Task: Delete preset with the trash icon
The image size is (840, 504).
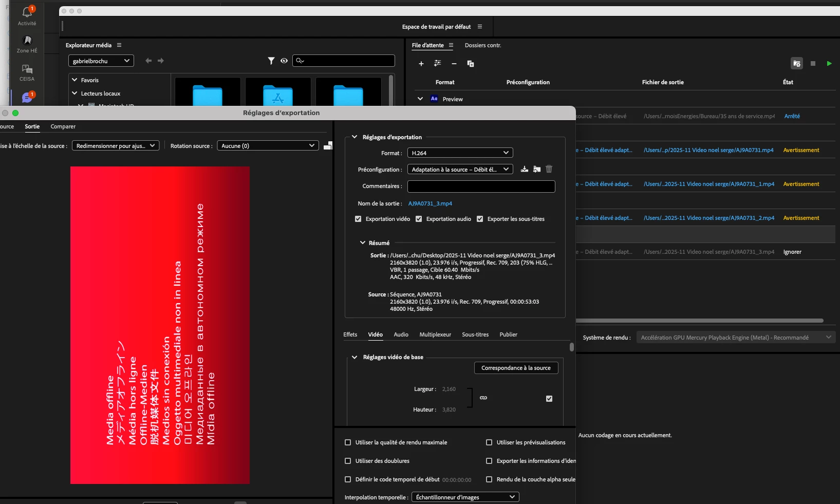Action: tap(549, 169)
